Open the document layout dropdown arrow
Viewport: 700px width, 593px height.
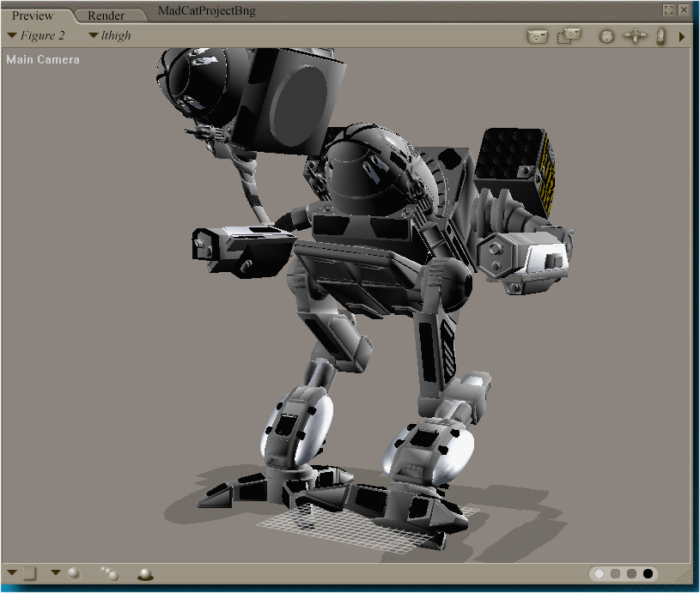pyautogui.click(x=12, y=572)
